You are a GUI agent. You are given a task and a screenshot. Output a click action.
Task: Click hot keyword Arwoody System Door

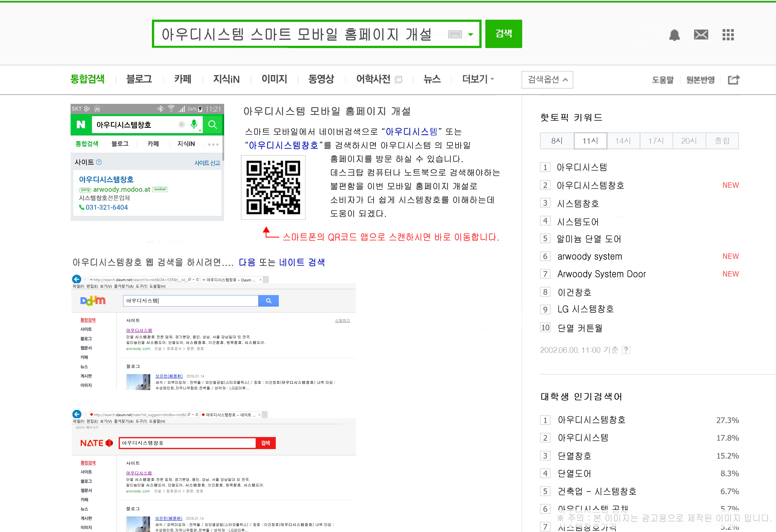point(601,274)
